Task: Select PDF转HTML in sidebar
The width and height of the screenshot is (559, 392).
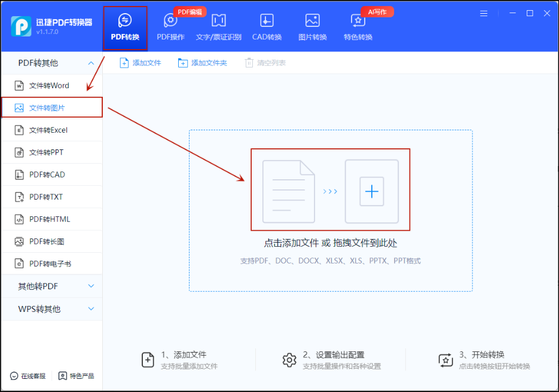Action: [51, 219]
